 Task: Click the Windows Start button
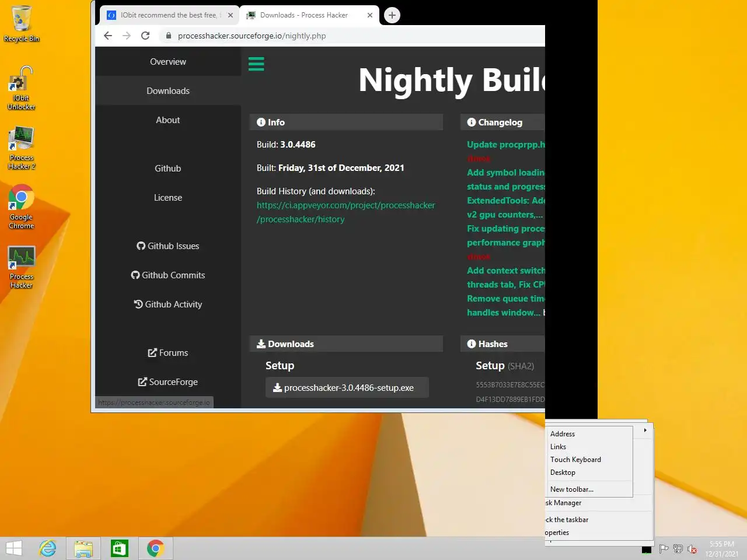[13, 548]
